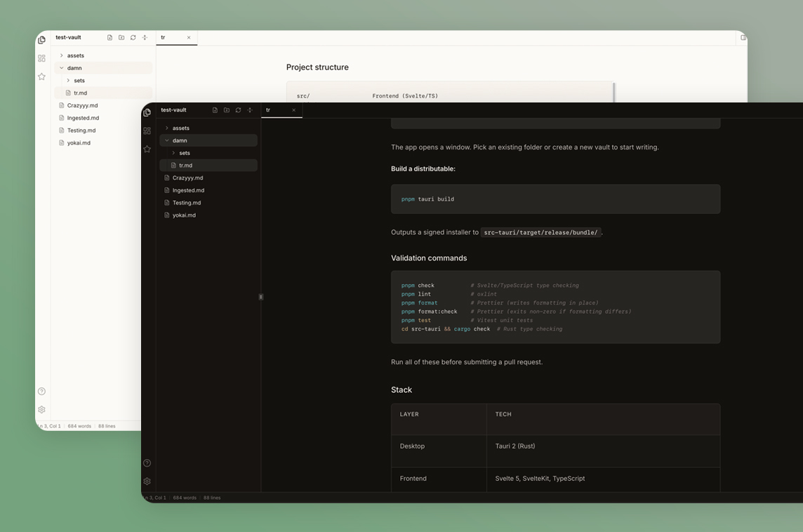Click new note icon in light window
Screen dimensions: 803x532
point(109,38)
